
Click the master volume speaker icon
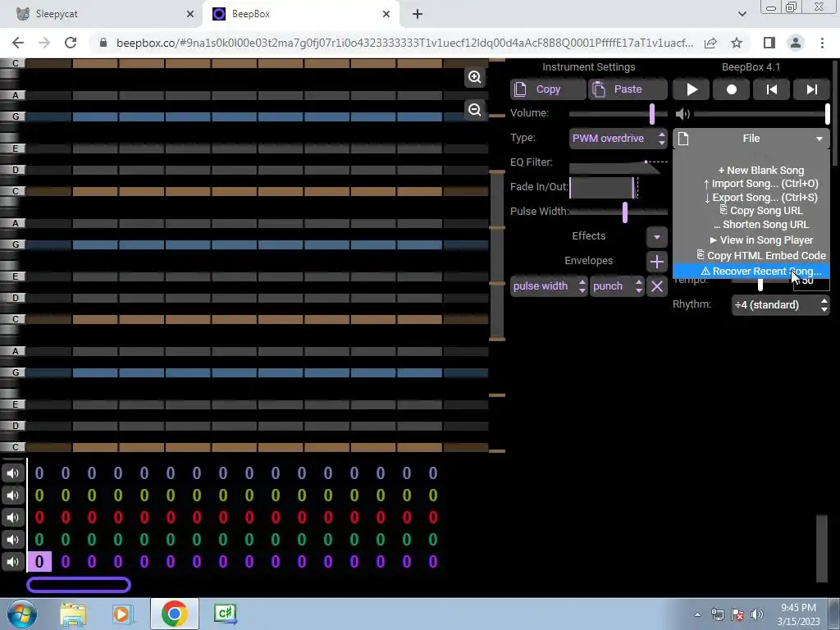[682, 114]
